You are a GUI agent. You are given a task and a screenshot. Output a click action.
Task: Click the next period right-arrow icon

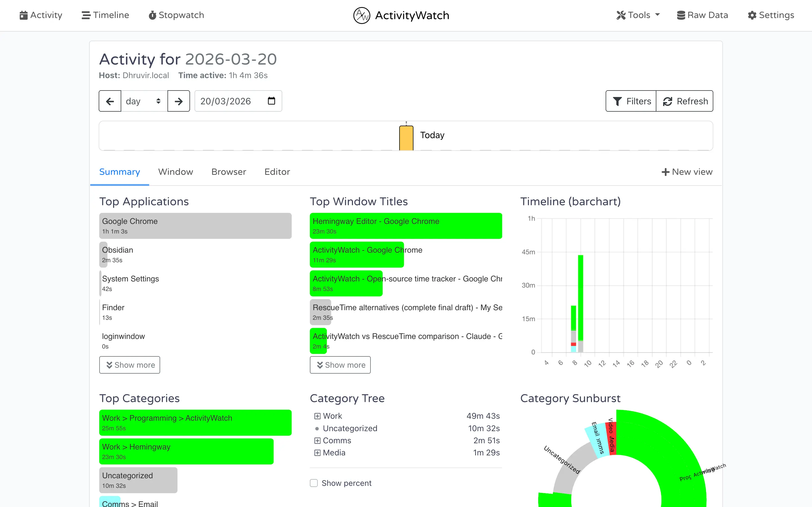(x=179, y=101)
